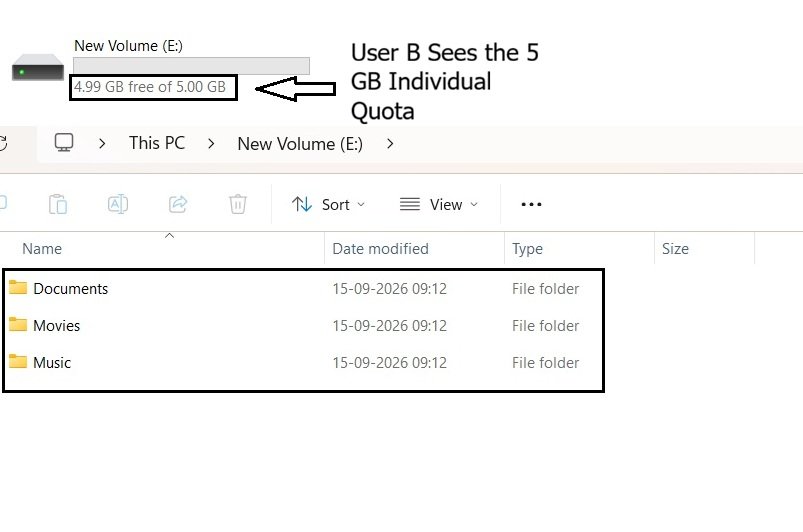Click the Music folder icon
This screenshot has height=532, width=803.
18,361
